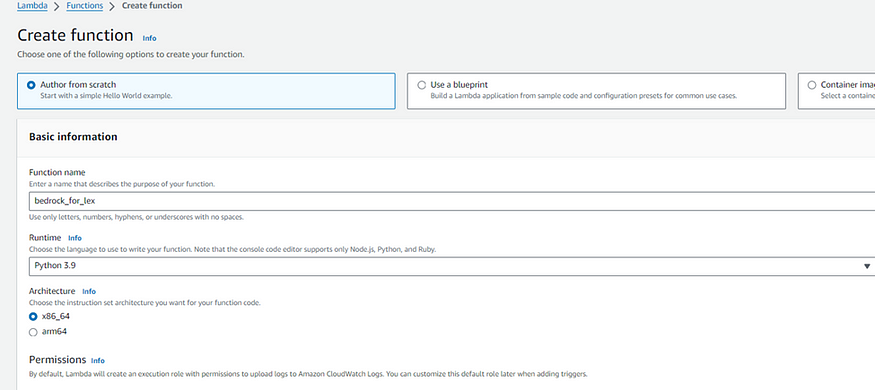
Task: Open the Architecture Info link
Action: (x=89, y=291)
